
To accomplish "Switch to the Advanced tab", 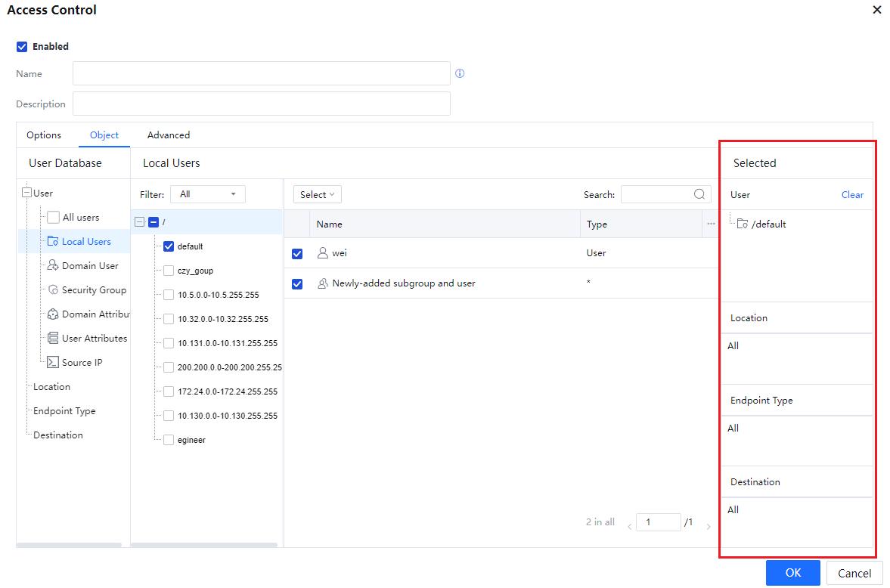I will (169, 135).
